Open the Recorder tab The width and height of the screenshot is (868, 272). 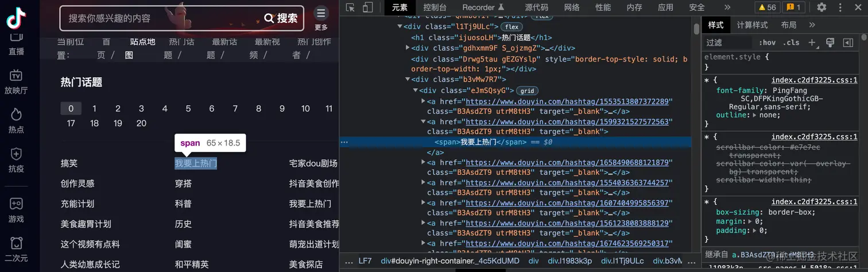[x=483, y=7]
